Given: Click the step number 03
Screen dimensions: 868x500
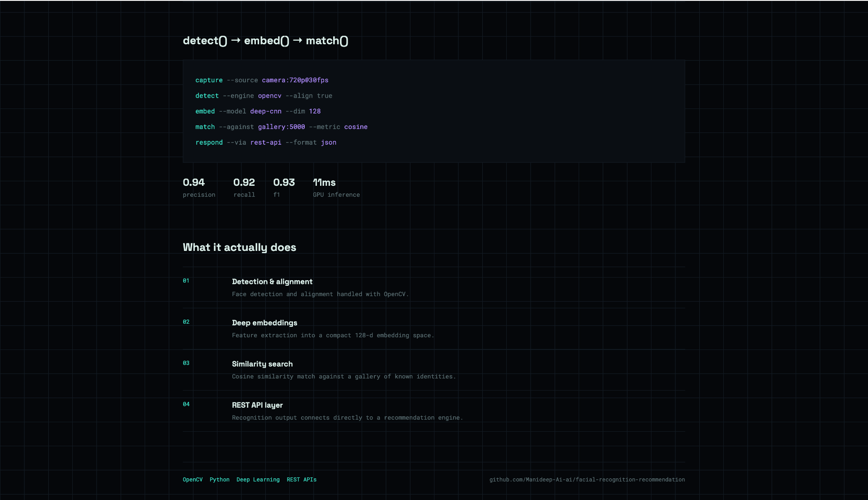Looking at the screenshot, I should [186, 363].
